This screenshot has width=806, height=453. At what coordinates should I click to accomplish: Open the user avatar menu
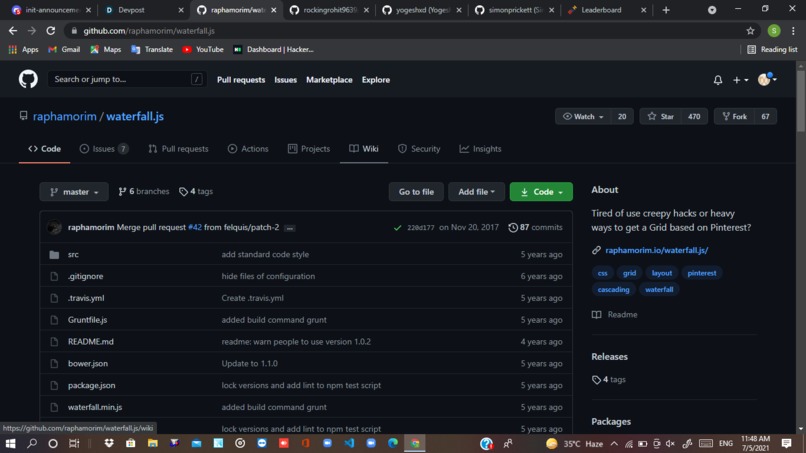[x=767, y=79]
